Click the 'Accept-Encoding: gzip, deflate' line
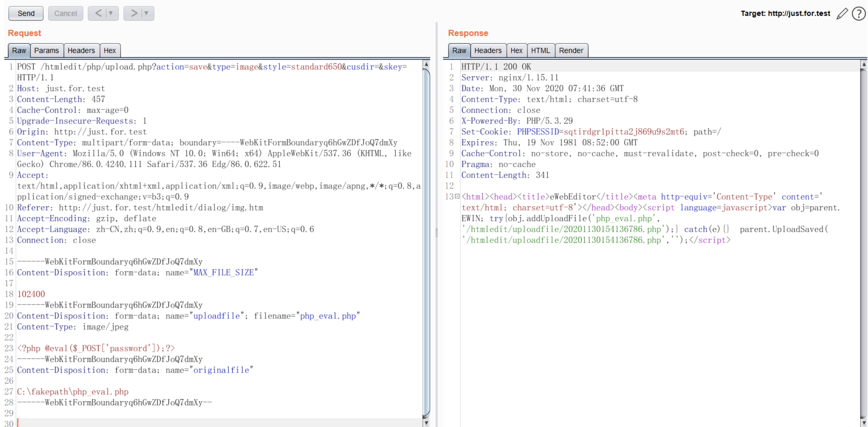This screenshot has width=868, height=427. (87, 218)
